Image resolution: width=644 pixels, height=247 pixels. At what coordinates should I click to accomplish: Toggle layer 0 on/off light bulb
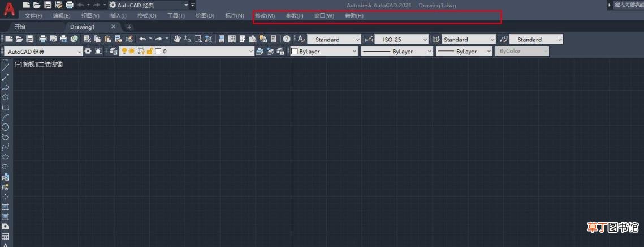[124, 51]
